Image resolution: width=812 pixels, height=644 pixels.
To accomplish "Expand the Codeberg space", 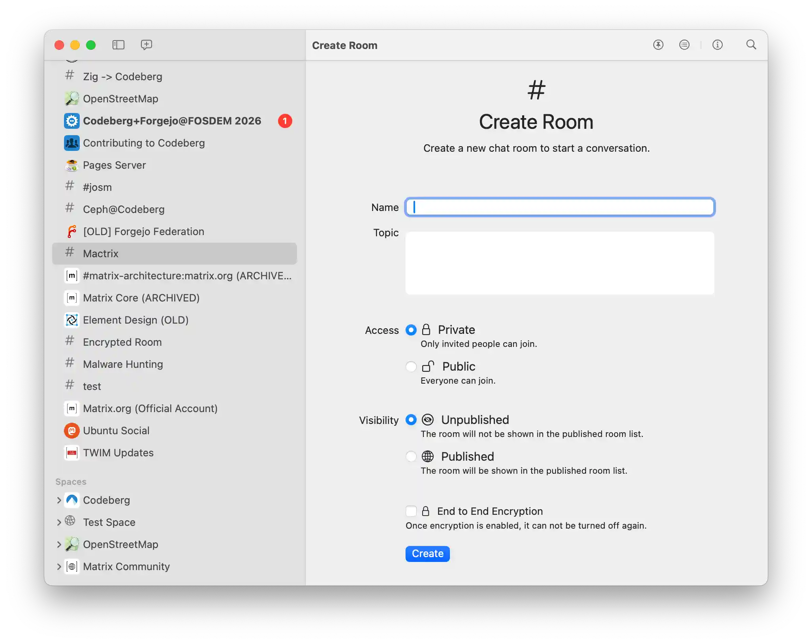I will 58,500.
